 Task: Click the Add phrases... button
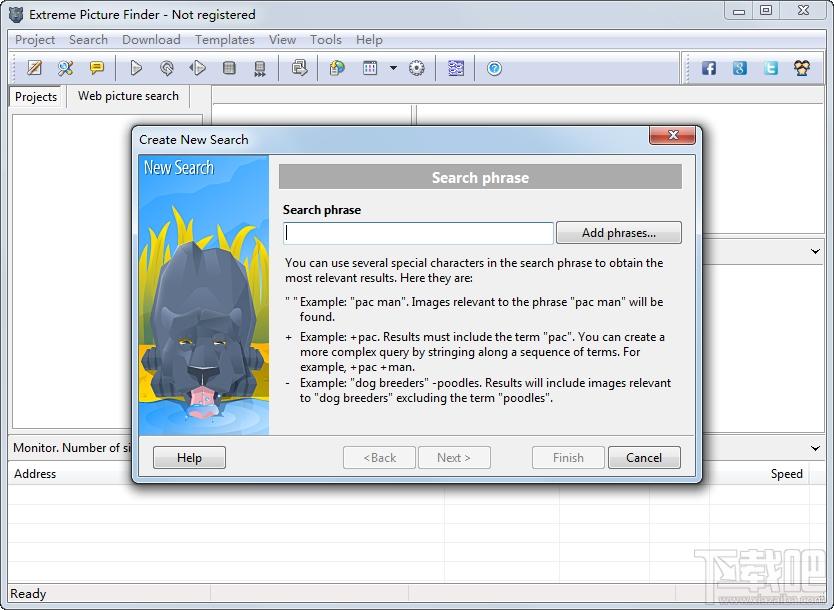coord(619,233)
